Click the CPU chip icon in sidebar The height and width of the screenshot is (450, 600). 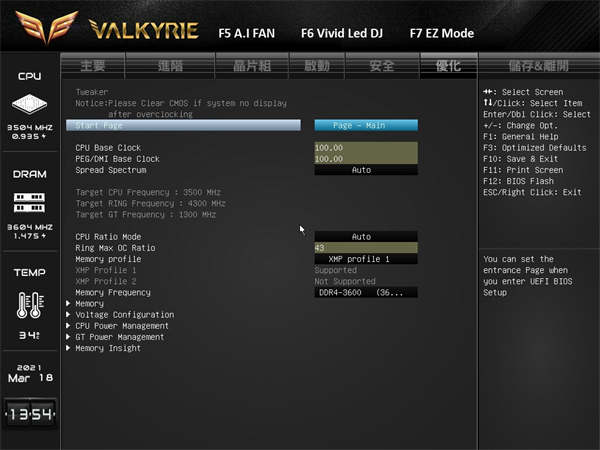tap(29, 104)
